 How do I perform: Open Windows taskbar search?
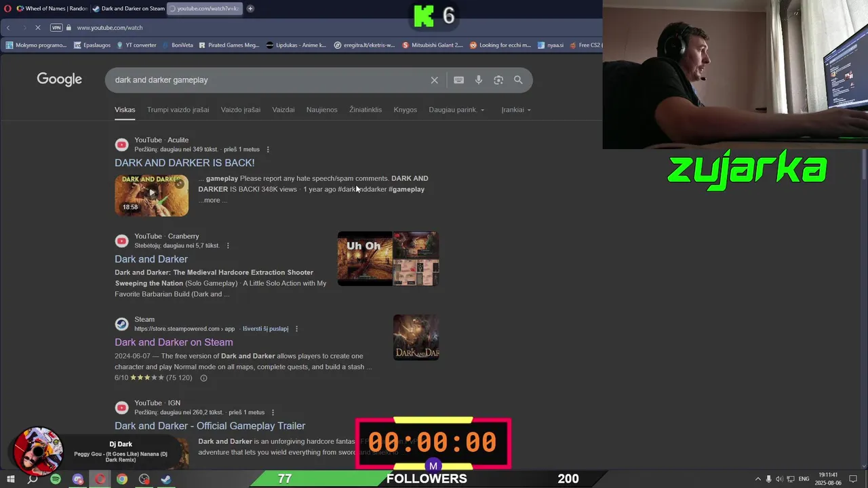[33, 479]
